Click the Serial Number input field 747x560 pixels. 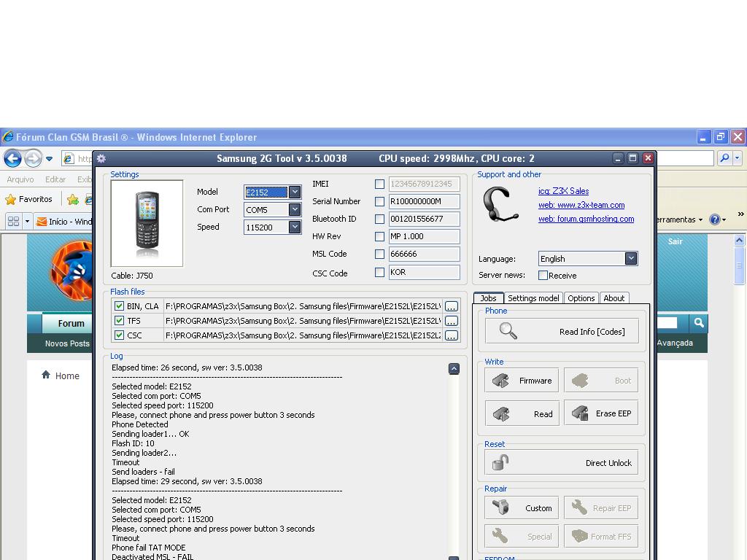[x=424, y=201]
